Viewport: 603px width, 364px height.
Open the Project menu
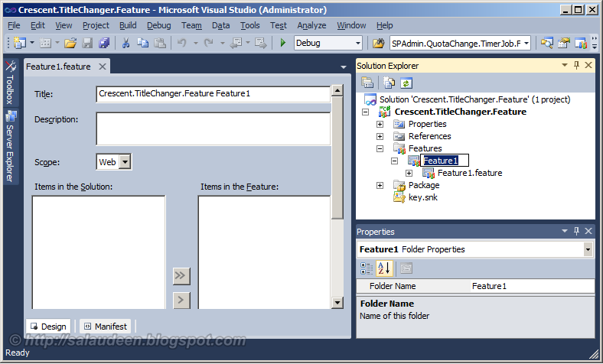tap(96, 25)
